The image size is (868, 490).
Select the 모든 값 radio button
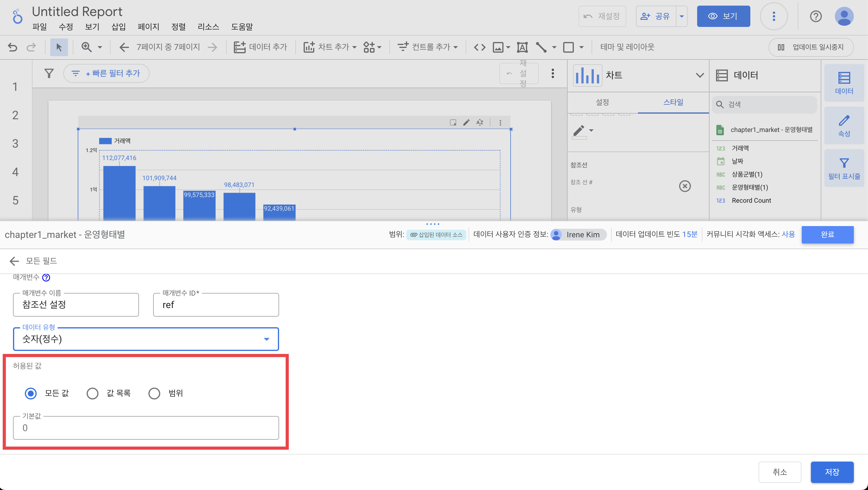[31, 393]
